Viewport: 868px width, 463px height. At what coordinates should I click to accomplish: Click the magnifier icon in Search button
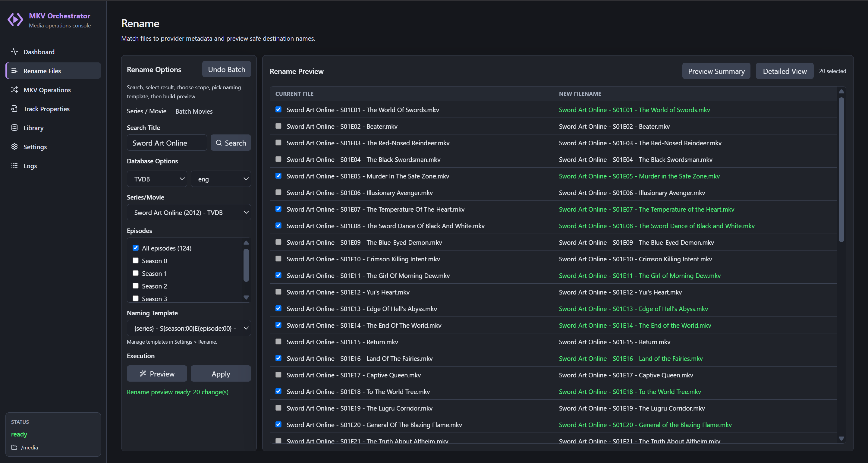click(219, 143)
